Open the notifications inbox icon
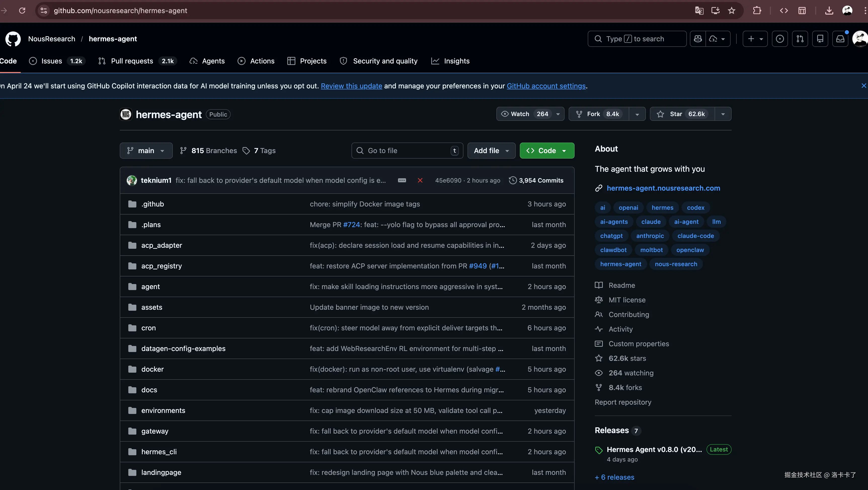Image resolution: width=868 pixels, height=490 pixels. 840,39
